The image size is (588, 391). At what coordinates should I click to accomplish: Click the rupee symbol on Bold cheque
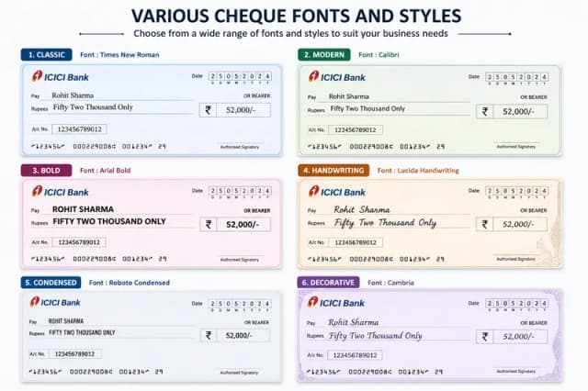pos(209,224)
